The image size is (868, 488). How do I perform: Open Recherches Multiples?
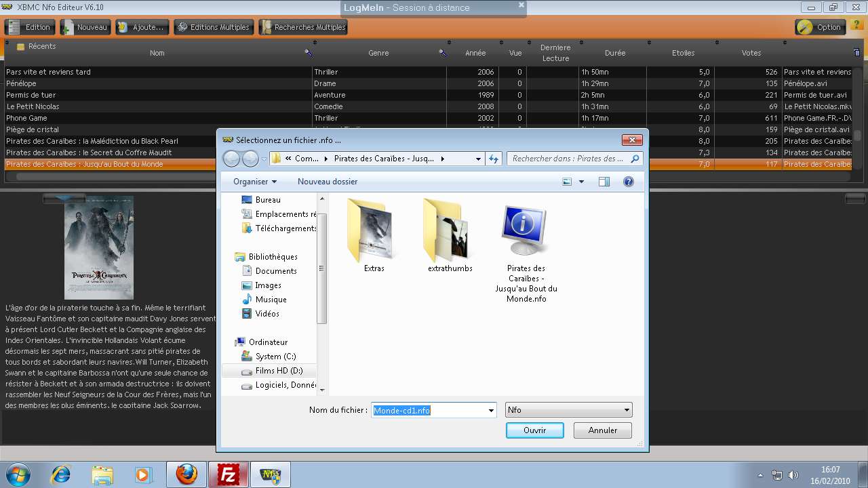click(302, 27)
